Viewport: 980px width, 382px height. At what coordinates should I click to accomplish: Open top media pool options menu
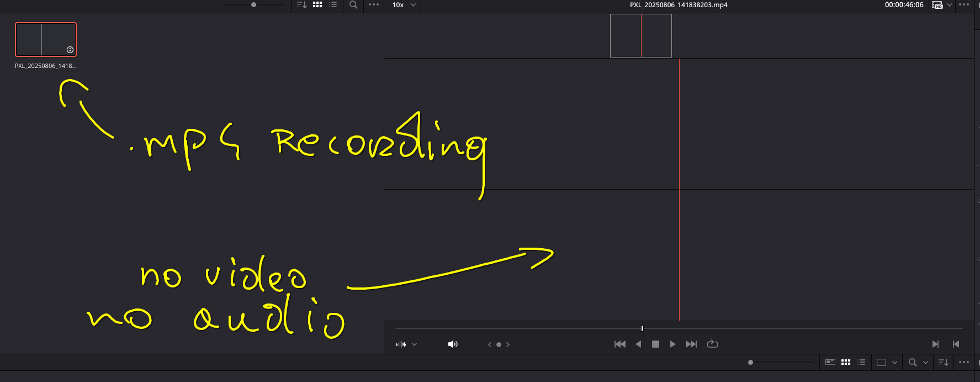[374, 4]
